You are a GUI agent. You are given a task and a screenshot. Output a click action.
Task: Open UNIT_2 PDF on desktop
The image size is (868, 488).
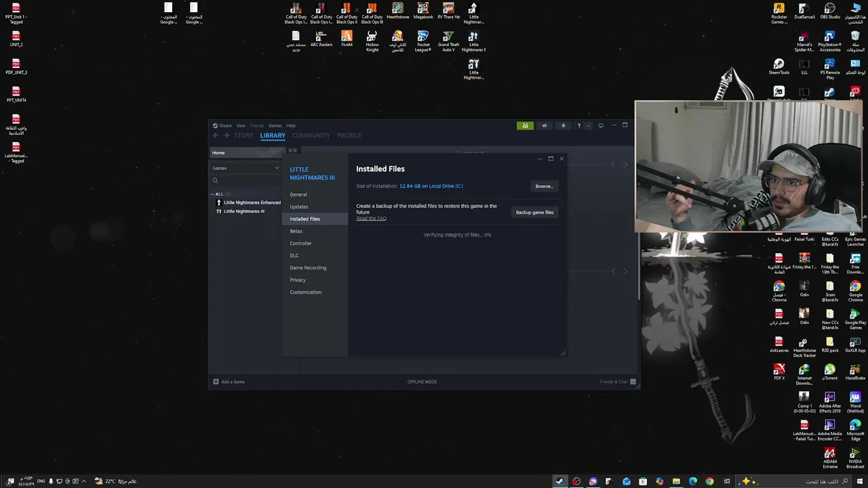point(16,39)
